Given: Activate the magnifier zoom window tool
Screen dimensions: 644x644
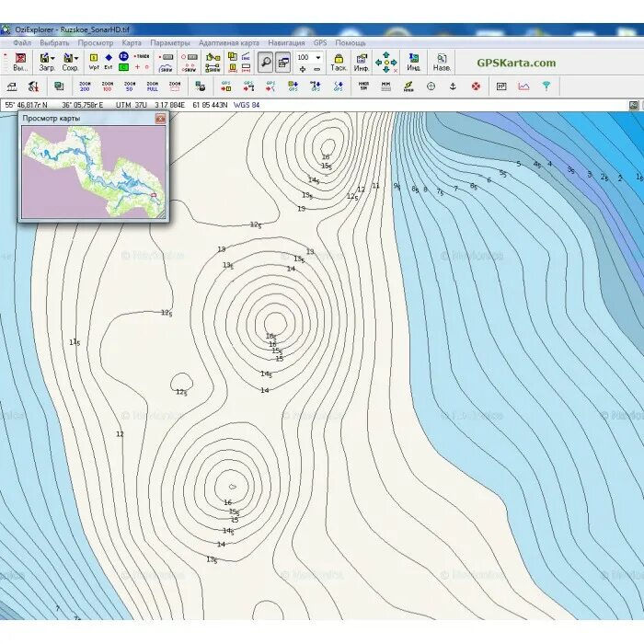Looking at the screenshot, I should (265, 62).
